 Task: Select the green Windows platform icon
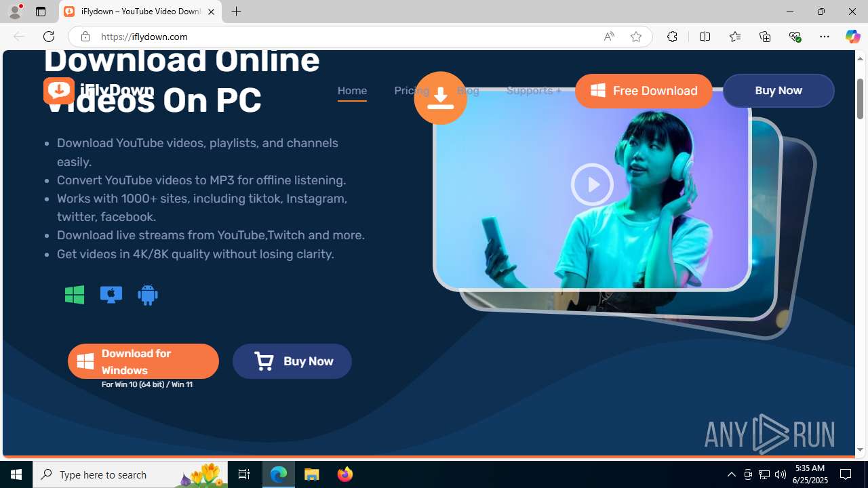75,295
